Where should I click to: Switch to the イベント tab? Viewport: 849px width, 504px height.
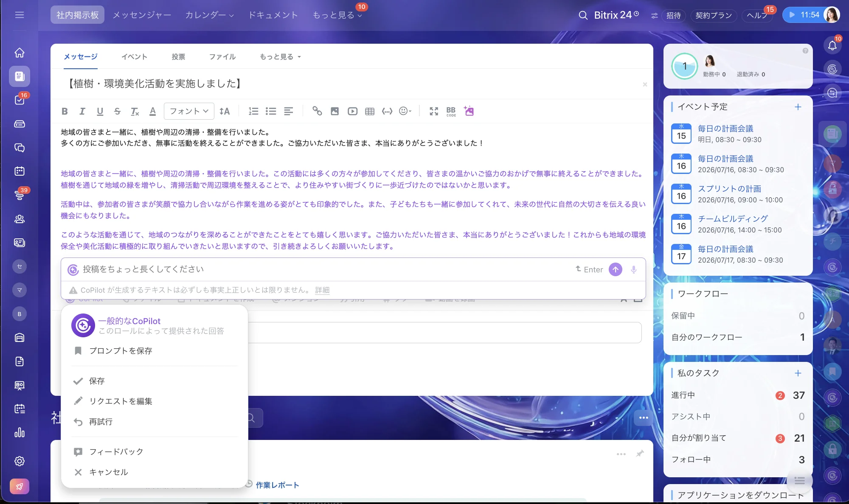click(135, 56)
